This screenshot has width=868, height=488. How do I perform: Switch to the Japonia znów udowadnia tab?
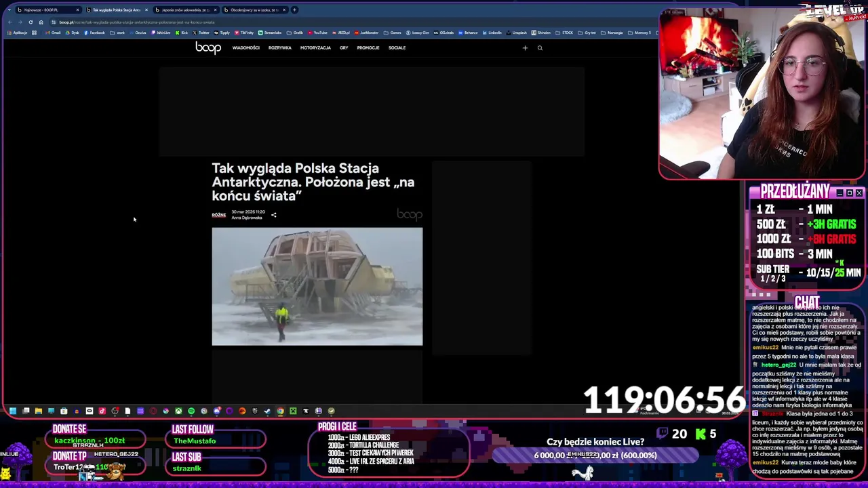point(185,10)
